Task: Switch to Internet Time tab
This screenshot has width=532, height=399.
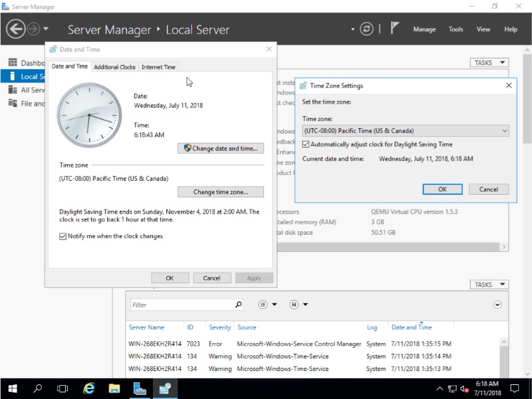Action: (158, 67)
